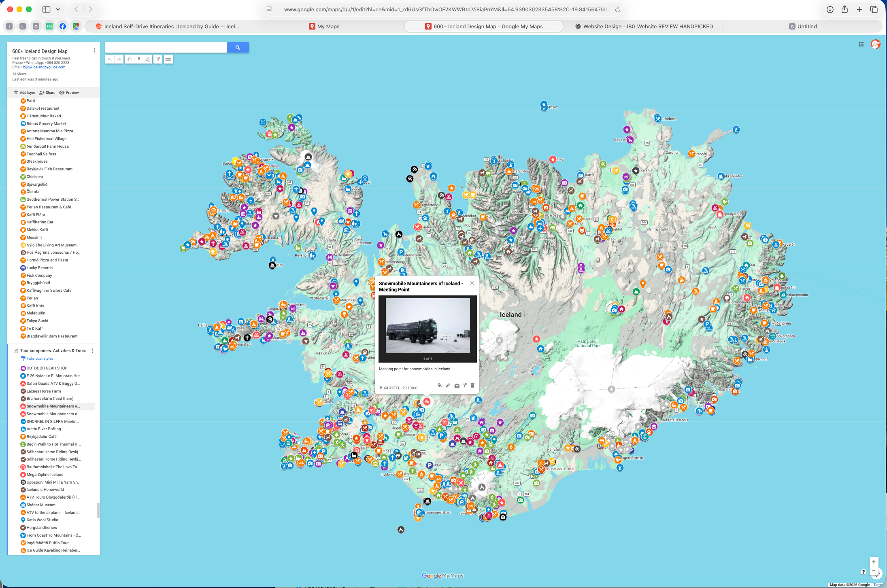Viewport: 887px width, 588px height.
Task: Open the Google Maps pinned tab
Action: pyautogui.click(x=76, y=26)
